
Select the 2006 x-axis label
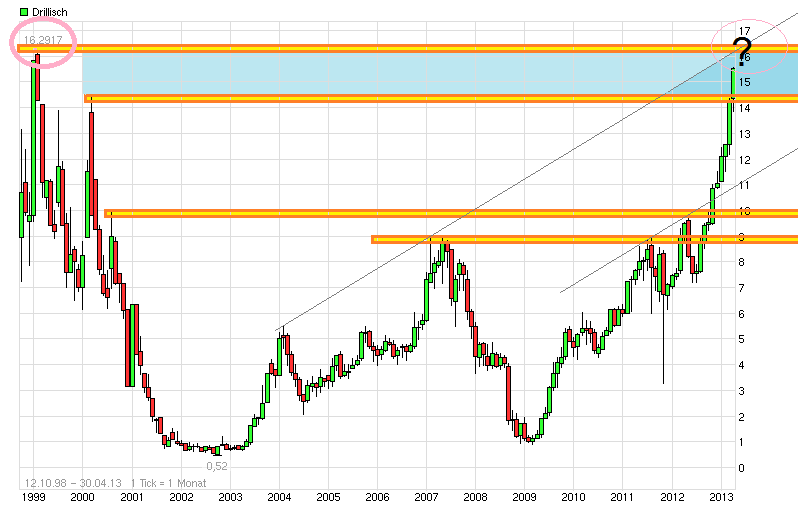377,497
